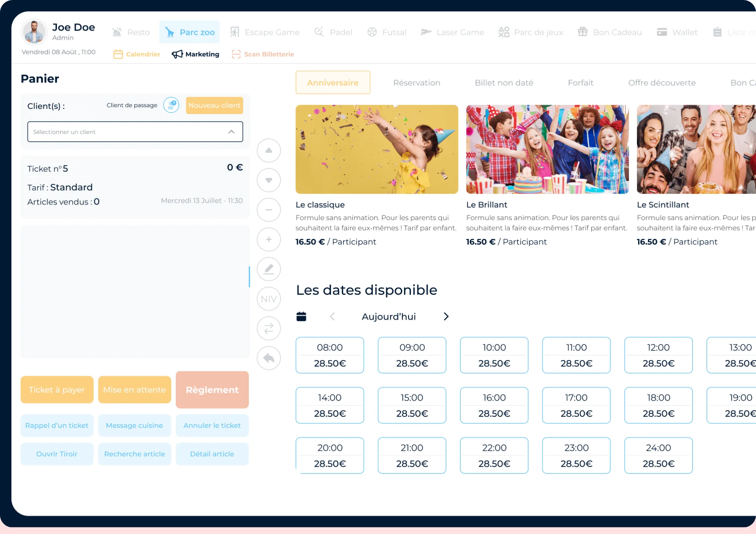Click the Règlement button

212,389
